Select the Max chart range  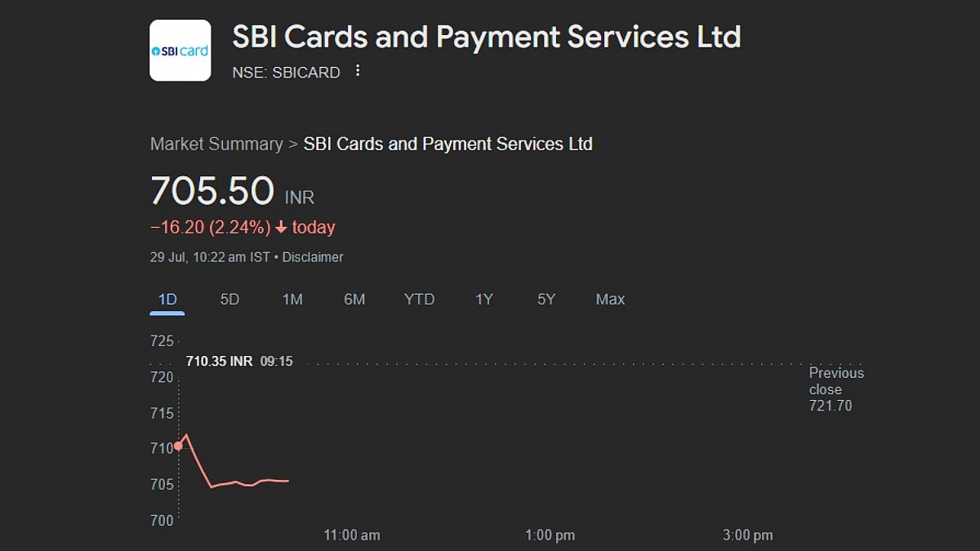coord(609,299)
